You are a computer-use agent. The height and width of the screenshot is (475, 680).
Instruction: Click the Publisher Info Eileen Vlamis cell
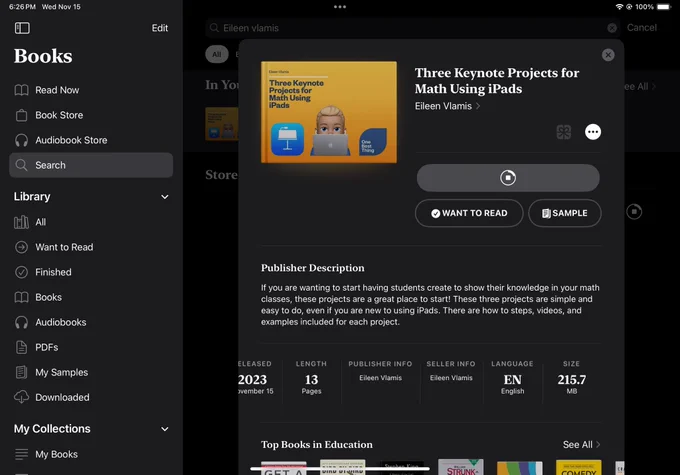[380, 371]
